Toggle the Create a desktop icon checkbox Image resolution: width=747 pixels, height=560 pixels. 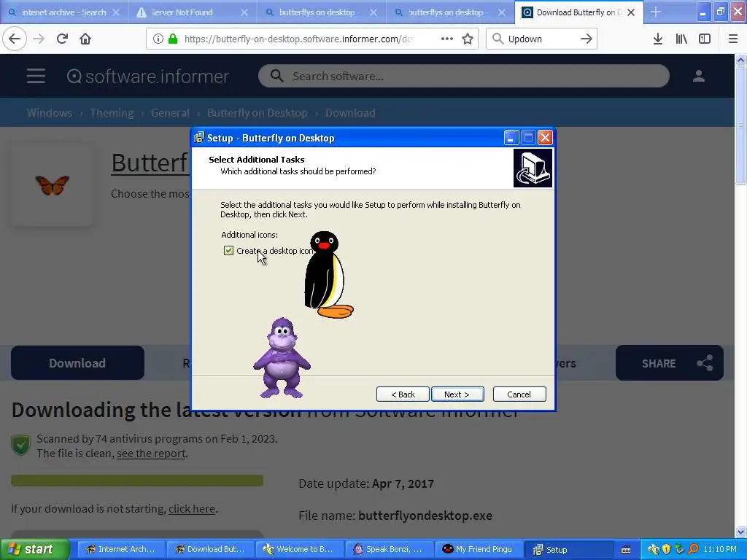coord(228,251)
